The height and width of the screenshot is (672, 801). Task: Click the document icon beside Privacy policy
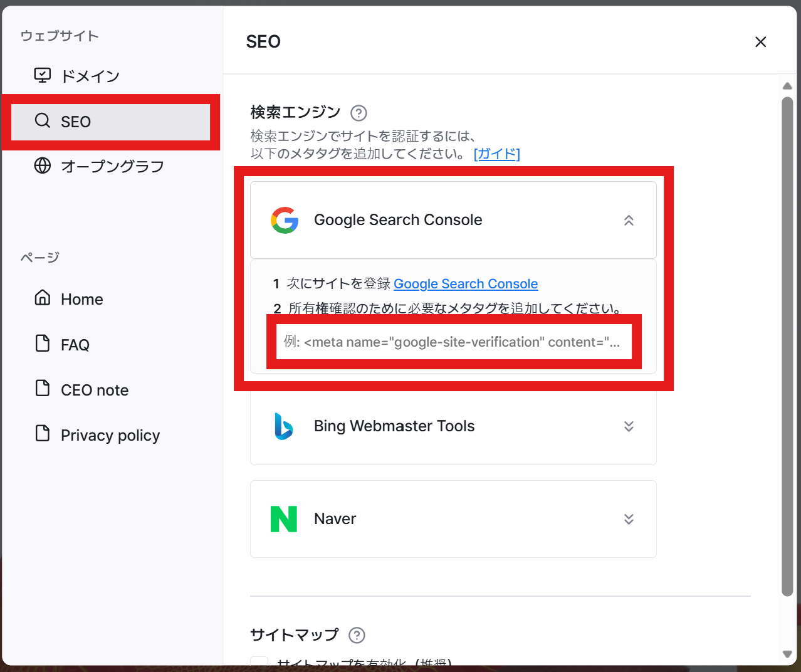point(43,433)
